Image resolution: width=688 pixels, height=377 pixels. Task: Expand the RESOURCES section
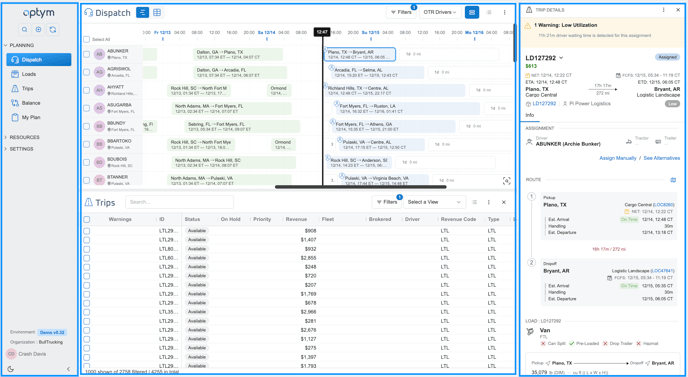[22, 137]
